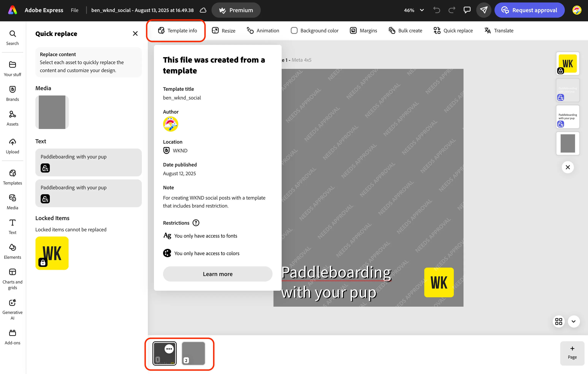Open Elements panel
Image resolution: width=588 pixels, height=374 pixels.
(x=13, y=251)
